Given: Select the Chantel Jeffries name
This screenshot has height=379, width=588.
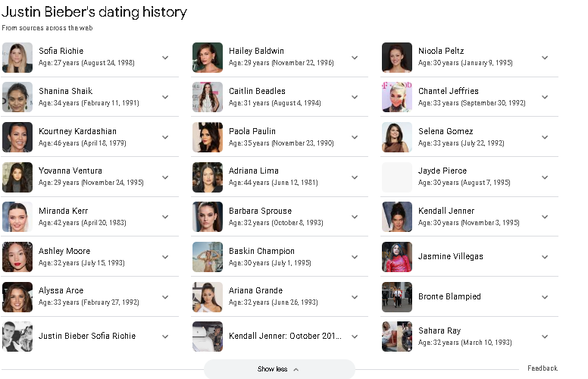Looking at the screenshot, I should coord(448,91).
